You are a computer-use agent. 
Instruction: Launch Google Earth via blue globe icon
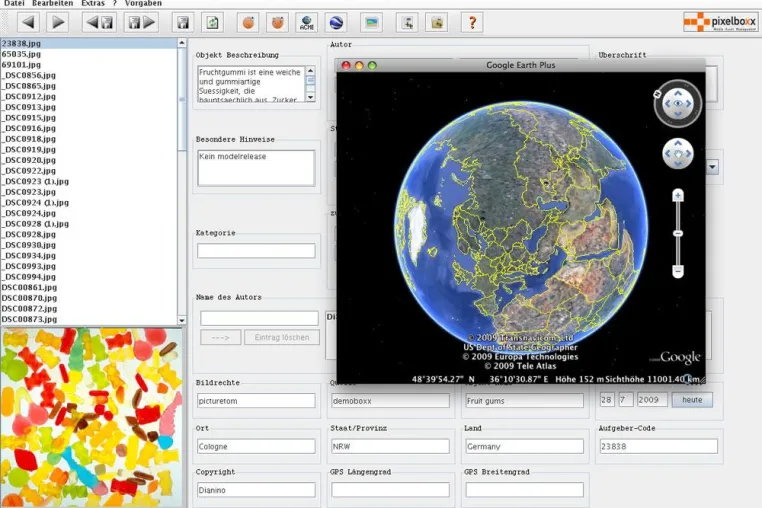tap(336, 23)
